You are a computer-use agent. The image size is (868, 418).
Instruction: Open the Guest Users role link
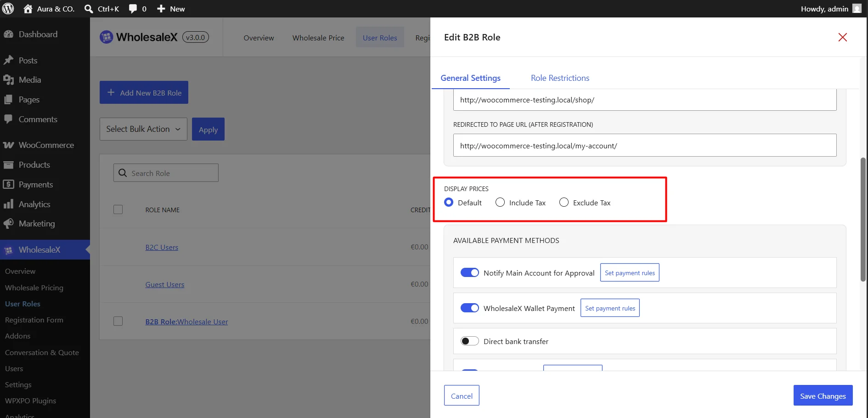point(165,284)
